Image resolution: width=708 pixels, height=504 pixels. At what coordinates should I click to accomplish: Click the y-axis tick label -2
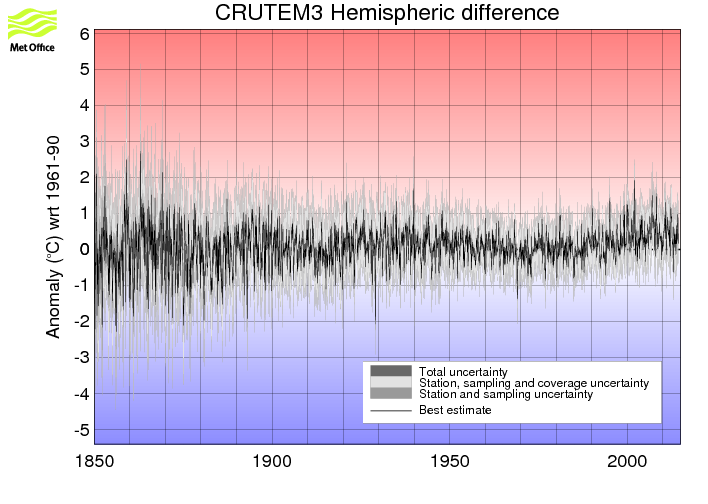[82, 322]
